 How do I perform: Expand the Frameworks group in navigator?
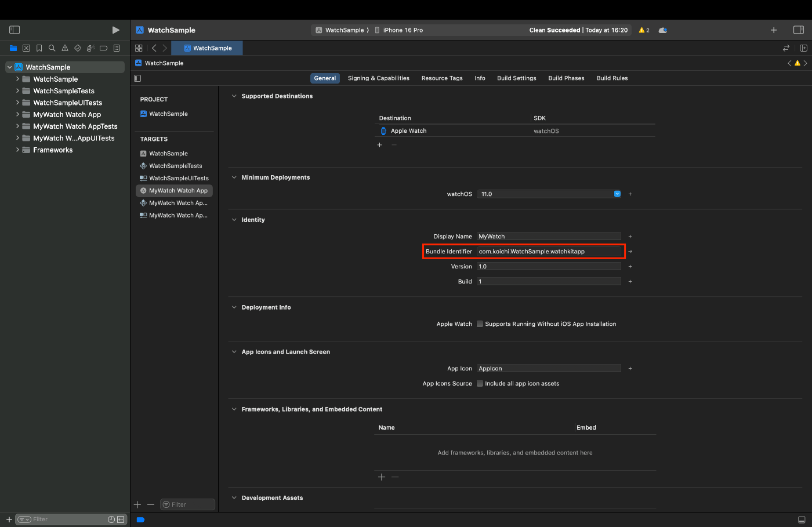pyautogui.click(x=17, y=150)
